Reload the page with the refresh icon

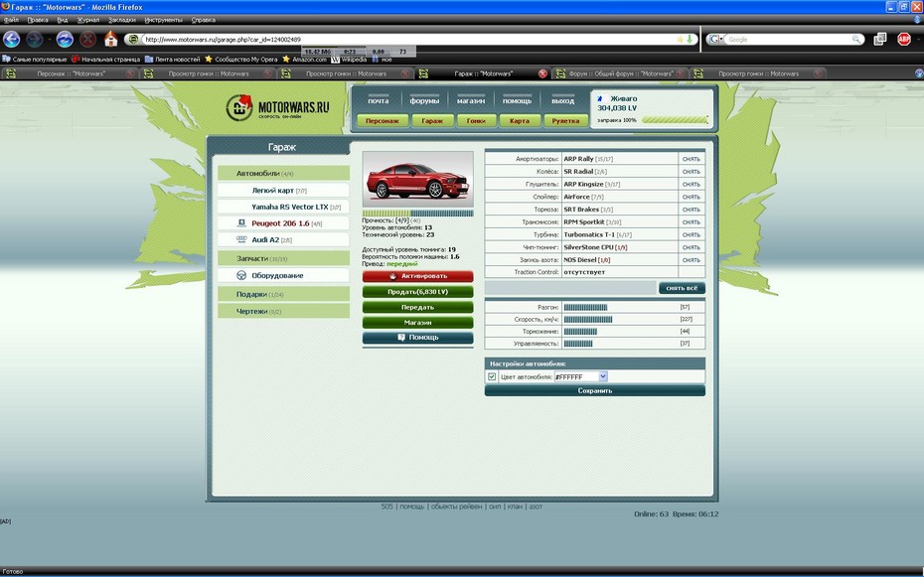tap(65, 39)
